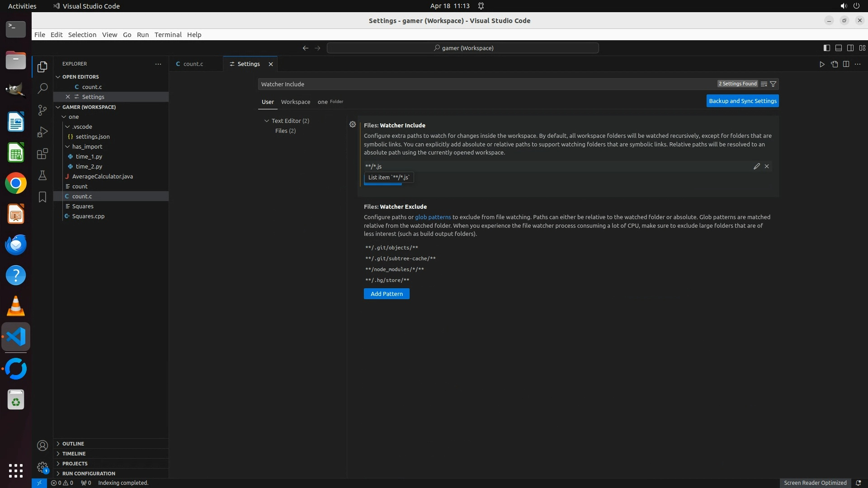Edit the **/*.js list item pencil

coord(756,166)
